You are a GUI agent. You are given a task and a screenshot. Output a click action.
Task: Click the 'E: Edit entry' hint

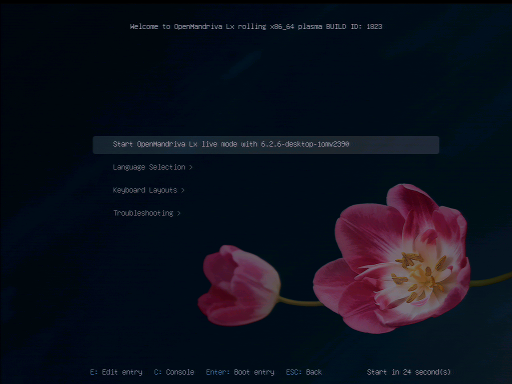(116, 372)
